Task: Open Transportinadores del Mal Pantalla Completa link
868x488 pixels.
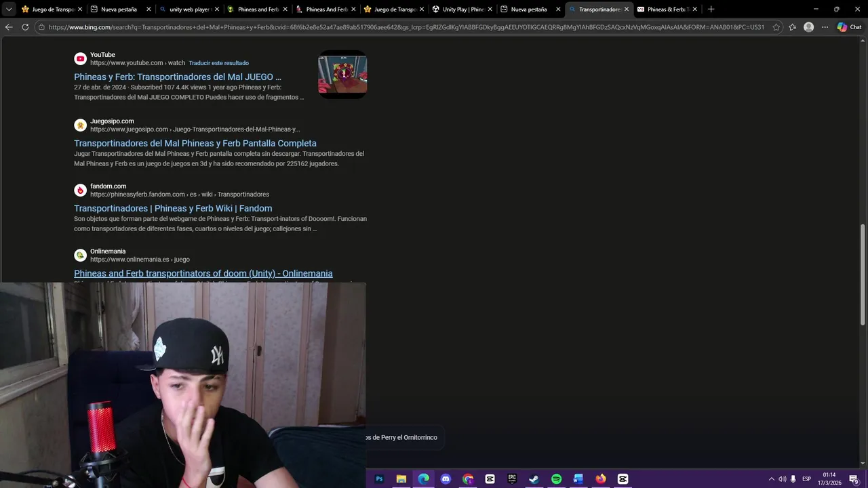Action: (x=195, y=143)
